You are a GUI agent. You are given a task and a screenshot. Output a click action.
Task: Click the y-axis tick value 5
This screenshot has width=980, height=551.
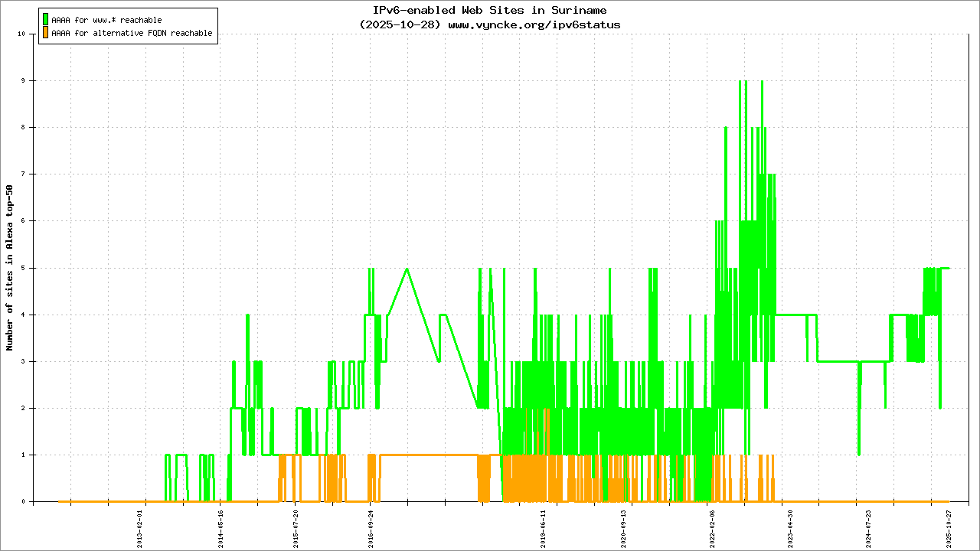click(x=24, y=268)
